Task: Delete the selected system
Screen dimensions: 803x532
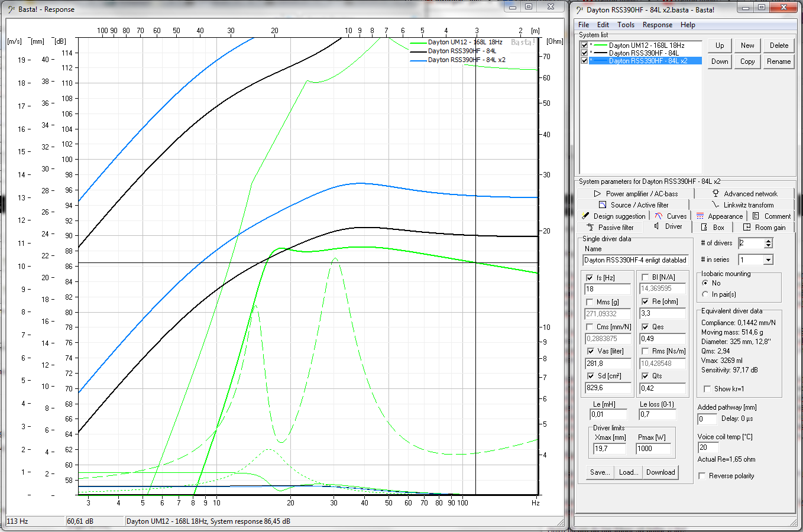Action: tap(779, 46)
